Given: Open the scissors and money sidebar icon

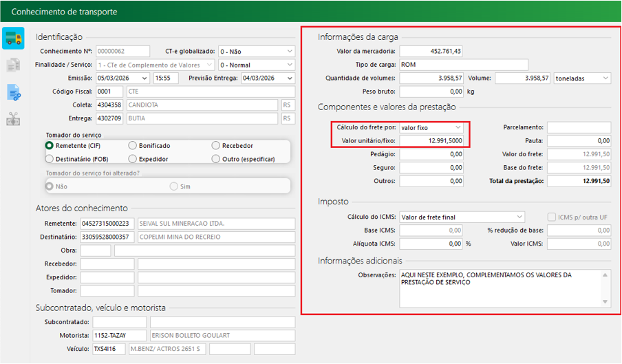Looking at the screenshot, I should click(x=13, y=118).
